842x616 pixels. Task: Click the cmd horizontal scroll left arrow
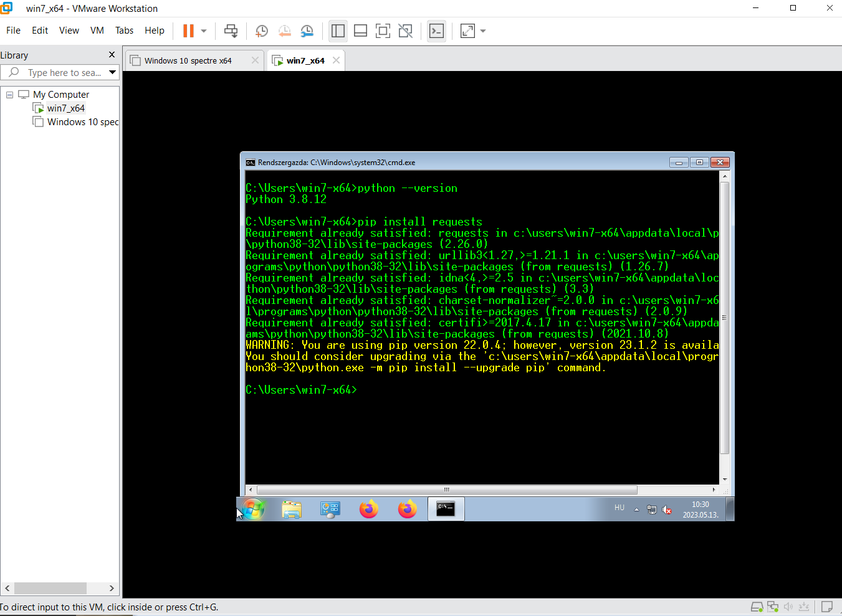(251, 490)
